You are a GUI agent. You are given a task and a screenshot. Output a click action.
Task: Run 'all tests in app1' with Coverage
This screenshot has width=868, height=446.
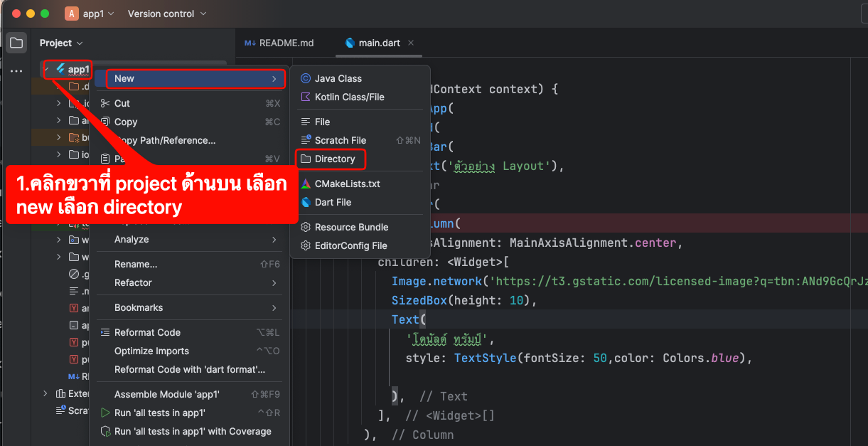[x=193, y=431]
